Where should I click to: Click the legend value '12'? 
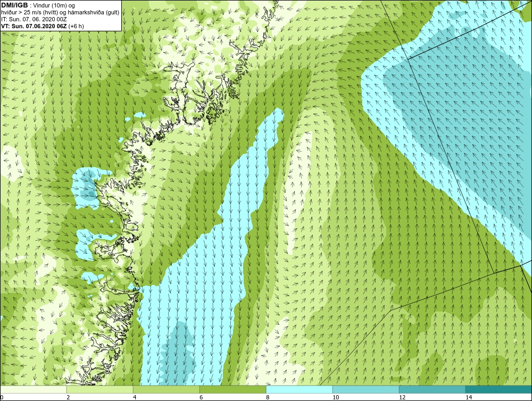click(x=402, y=397)
